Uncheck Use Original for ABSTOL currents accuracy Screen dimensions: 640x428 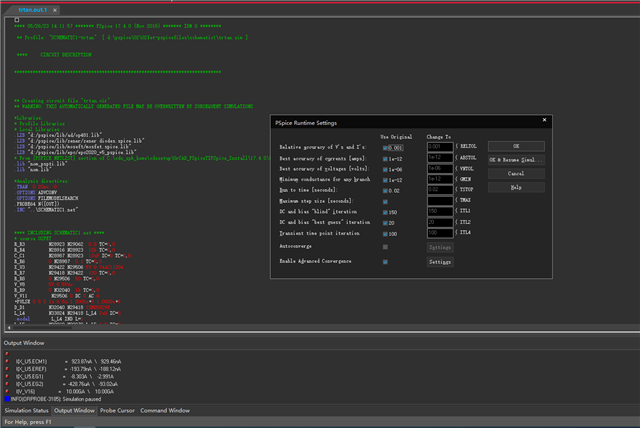click(385, 159)
